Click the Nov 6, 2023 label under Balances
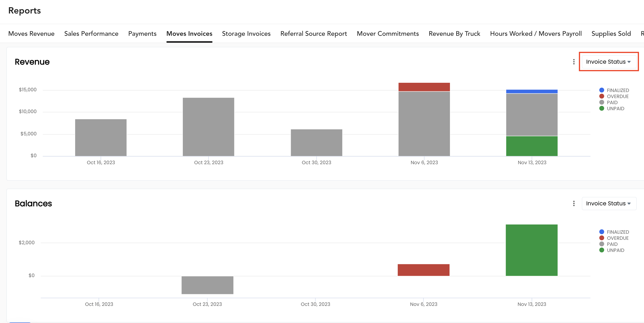 point(423,304)
